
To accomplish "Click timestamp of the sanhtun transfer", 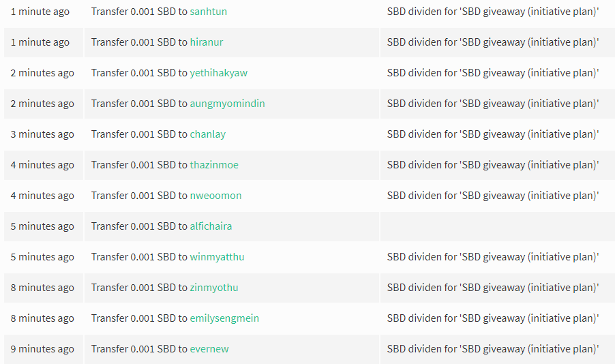I will pos(40,12).
